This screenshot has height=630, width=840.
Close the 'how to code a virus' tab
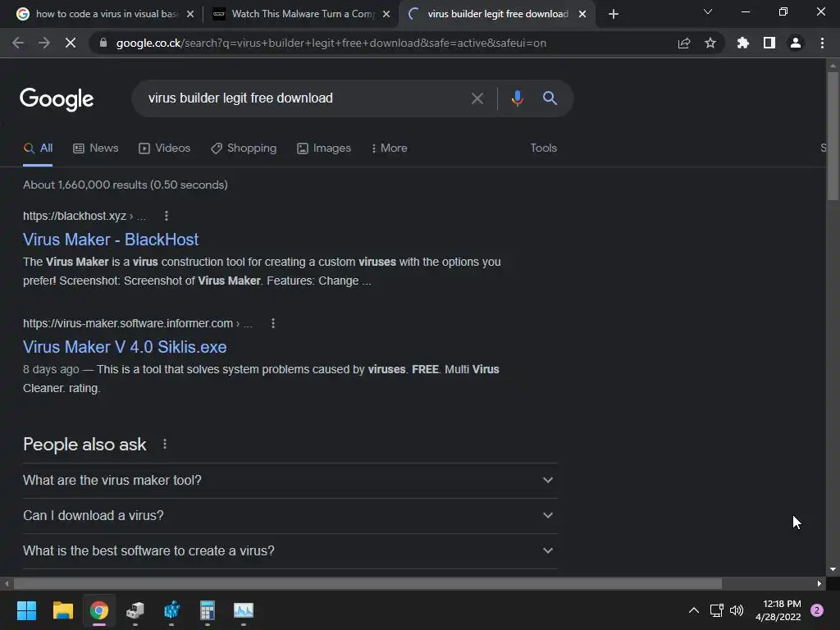(190, 15)
